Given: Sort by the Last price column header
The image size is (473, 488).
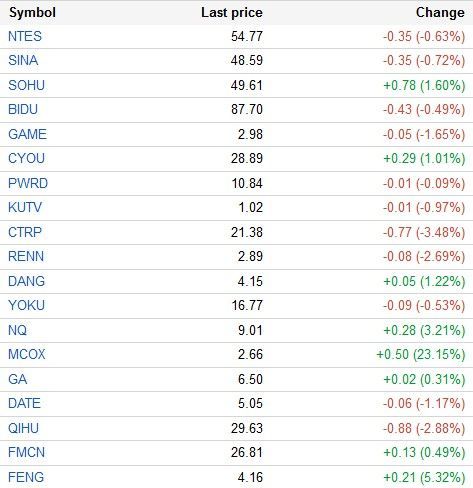Looking at the screenshot, I should (232, 13).
